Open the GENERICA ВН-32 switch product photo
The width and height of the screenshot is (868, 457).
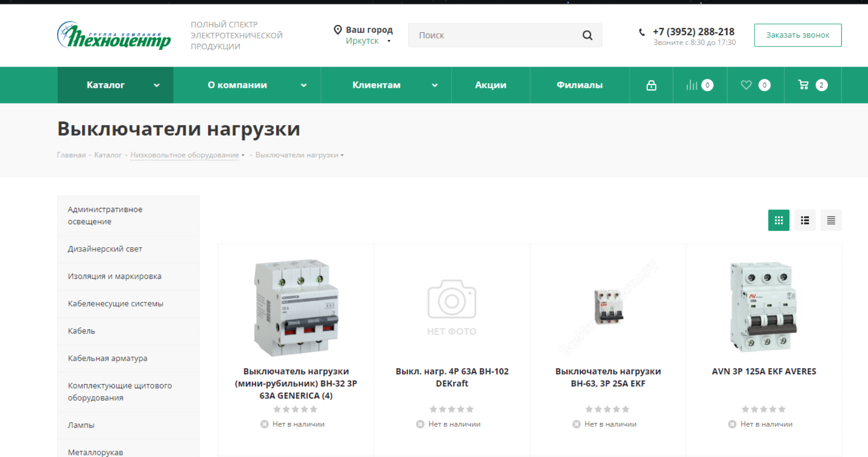tap(296, 308)
